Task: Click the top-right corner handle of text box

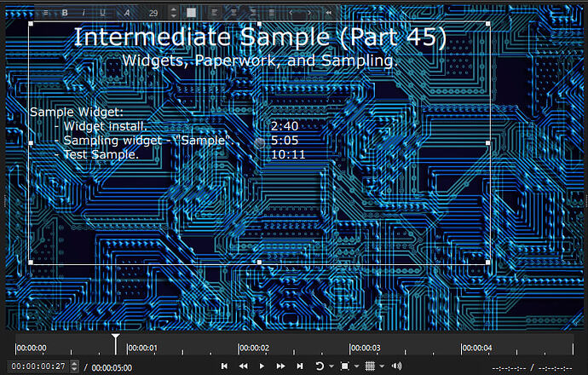Action: click(488, 24)
